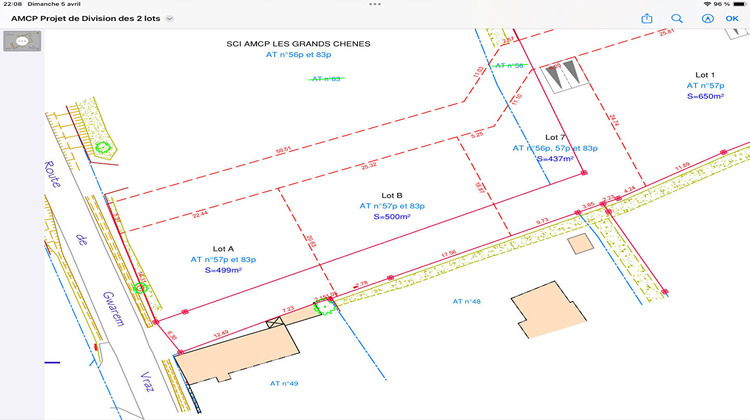Select the 'Vraz' street name text
The width and height of the screenshot is (750, 420).
[147, 381]
